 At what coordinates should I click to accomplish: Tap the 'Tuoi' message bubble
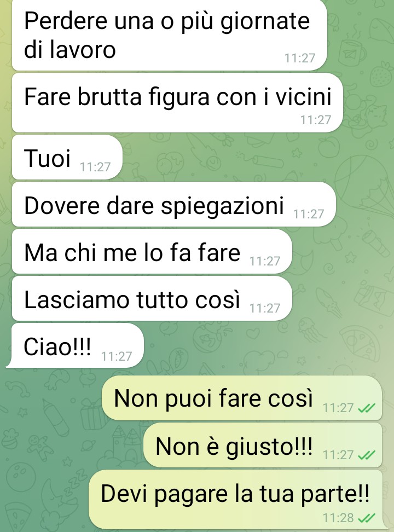pos(67,158)
